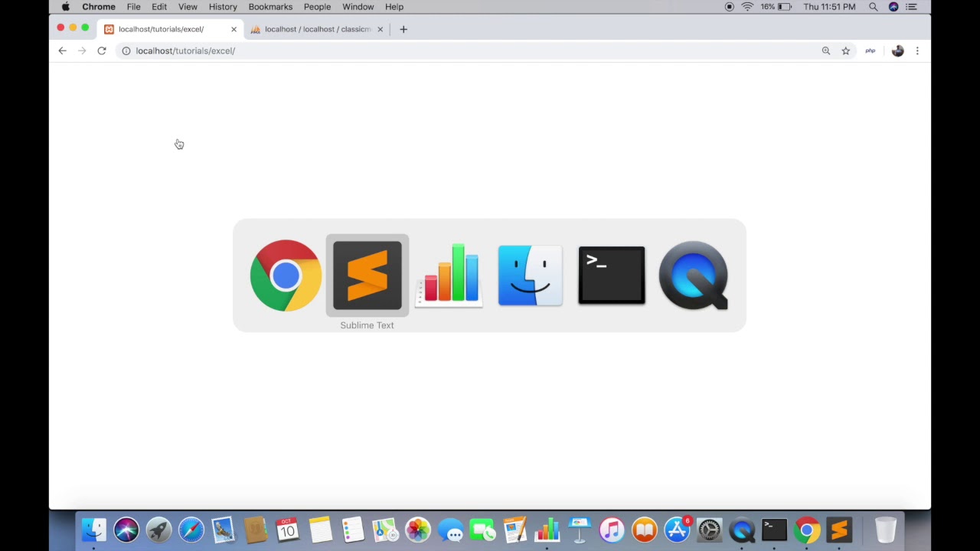
Task: Open System Preferences from the Dock
Action: pos(710,530)
